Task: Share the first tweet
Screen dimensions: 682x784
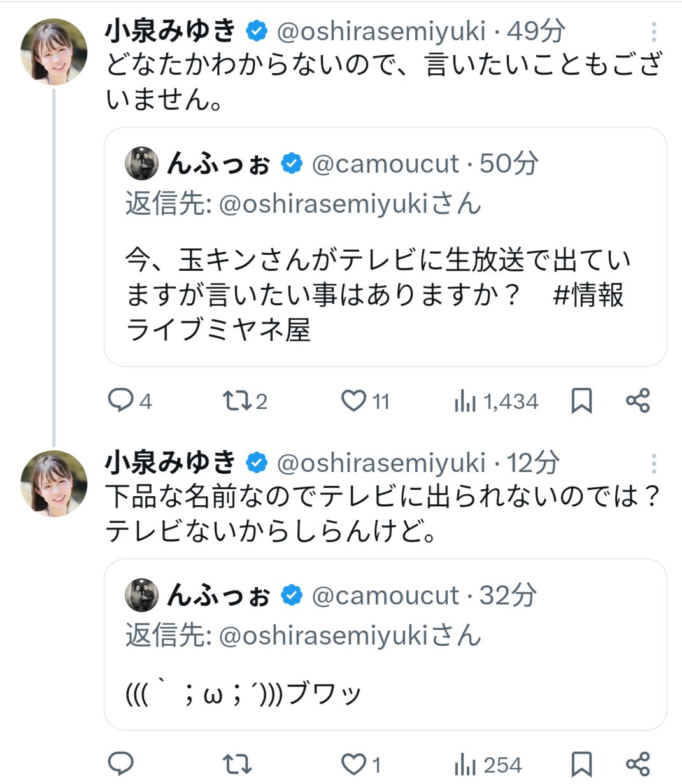Action: point(637,401)
